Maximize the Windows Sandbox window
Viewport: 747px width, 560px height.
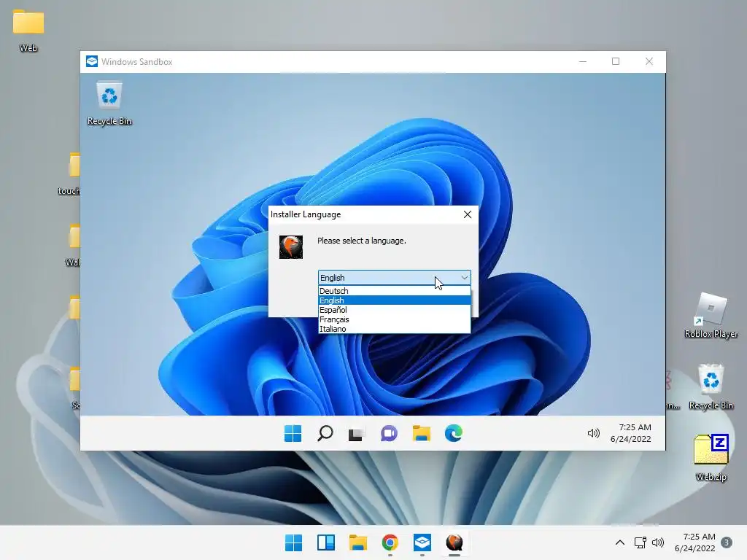pos(616,61)
